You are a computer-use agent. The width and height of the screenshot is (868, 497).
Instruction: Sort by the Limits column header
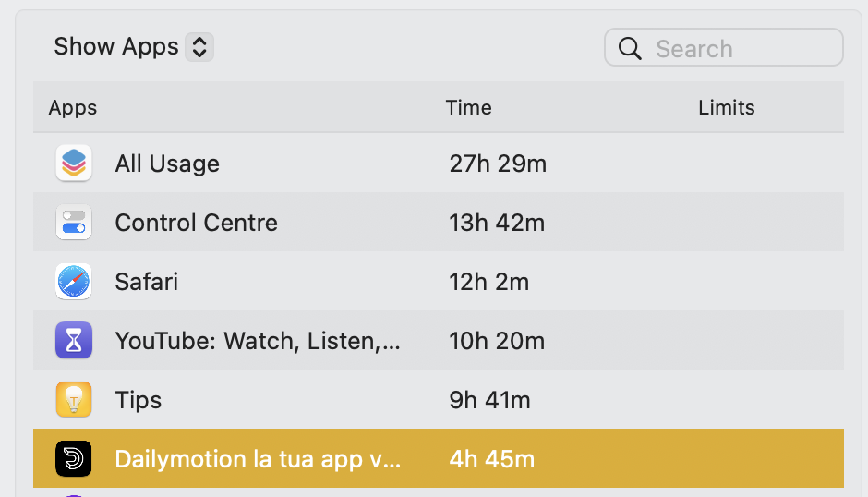pos(727,107)
